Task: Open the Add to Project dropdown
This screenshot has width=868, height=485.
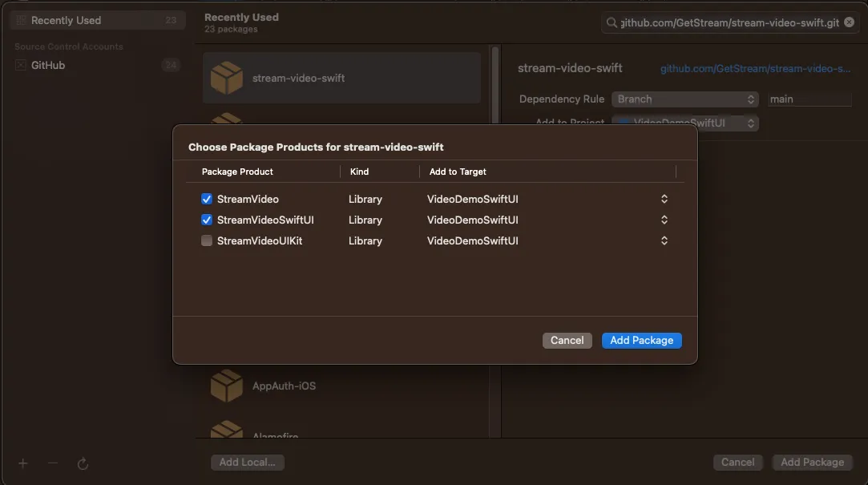Action: 684,123
